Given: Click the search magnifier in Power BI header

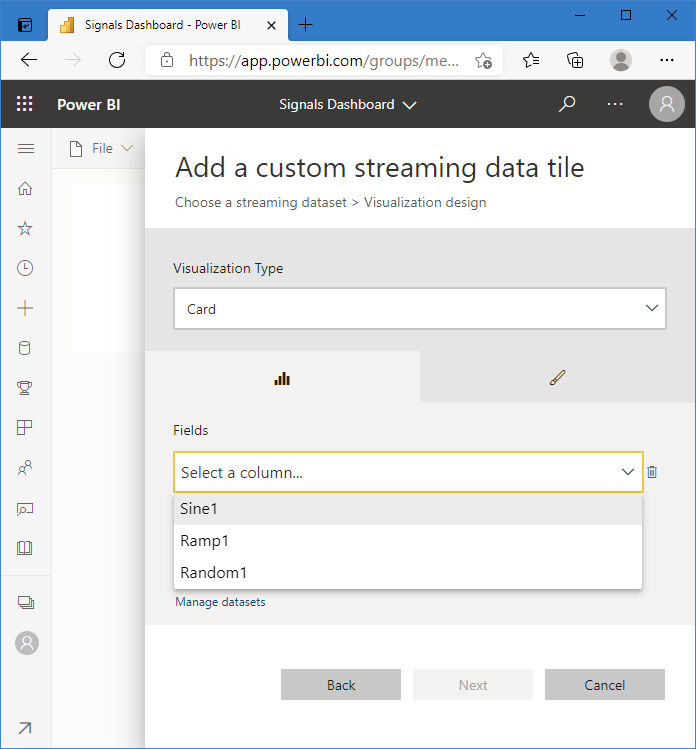Looking at the screenshot, I should click(x=567, y=104).
